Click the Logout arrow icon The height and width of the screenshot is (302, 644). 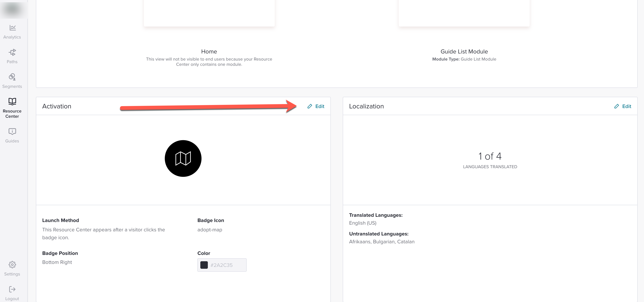coord(12,289)
